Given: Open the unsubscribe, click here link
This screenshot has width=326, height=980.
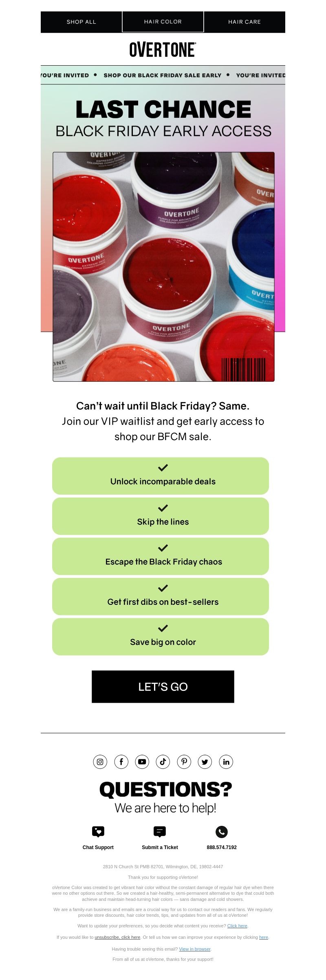Looking at the screenshot, I should tap(117, 937).
